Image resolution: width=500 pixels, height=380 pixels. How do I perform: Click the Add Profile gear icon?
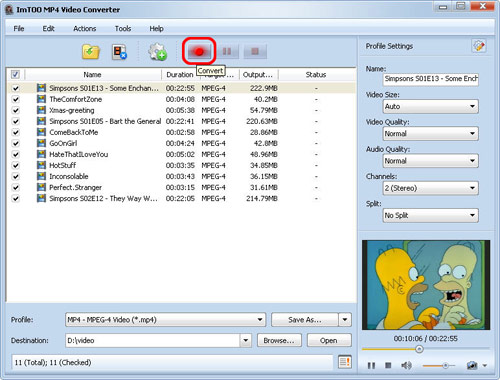coord(158,52)
